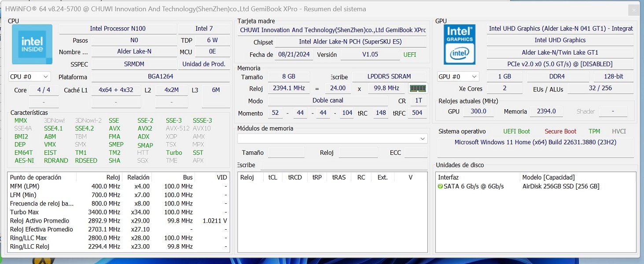Click the AVX2 feature label
Screen dimensions: 644x264
click(145, 128)
